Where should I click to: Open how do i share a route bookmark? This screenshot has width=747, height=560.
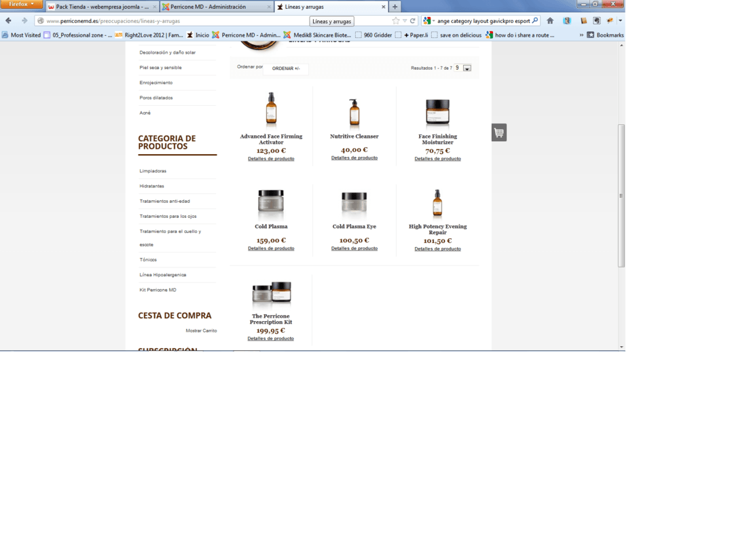[x=520, y=35]
